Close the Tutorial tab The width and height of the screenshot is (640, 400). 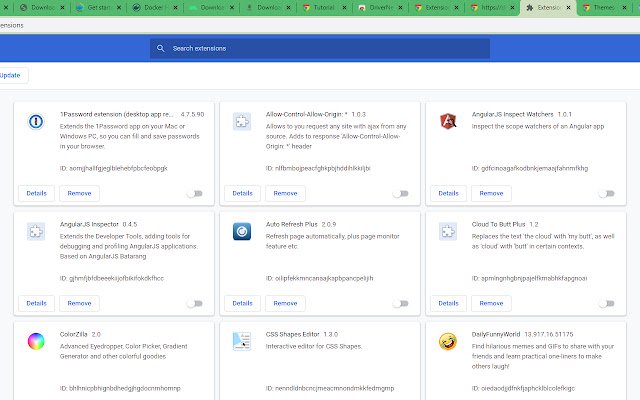(344, 7)
